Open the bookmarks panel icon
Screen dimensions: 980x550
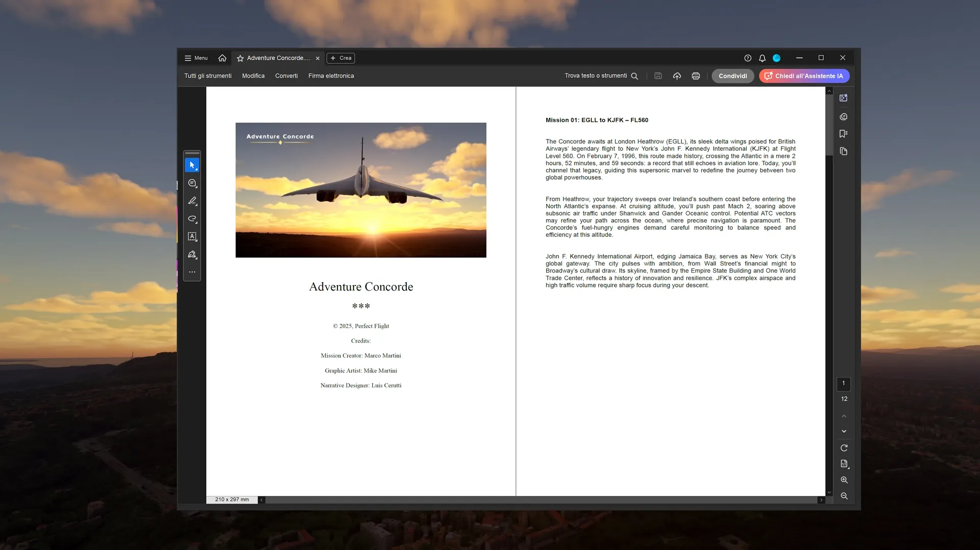[x=843, y=134]
